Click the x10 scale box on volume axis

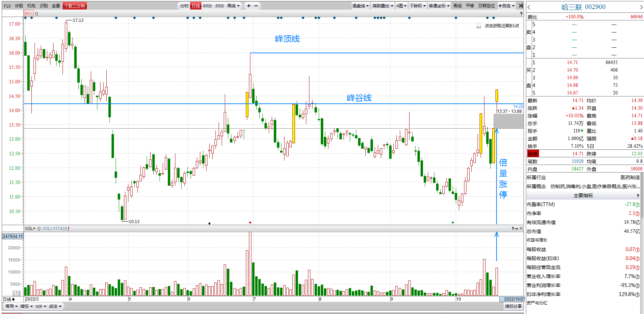pos(17,293)
